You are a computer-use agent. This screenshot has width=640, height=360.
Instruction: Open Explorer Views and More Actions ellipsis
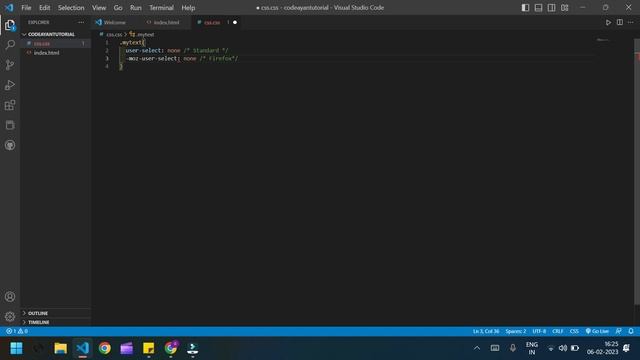click(81, 22)
